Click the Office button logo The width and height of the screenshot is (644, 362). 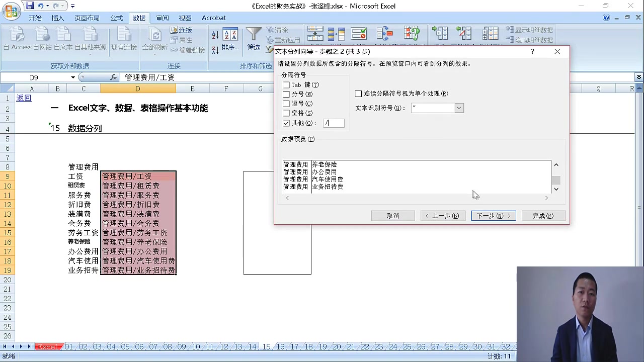12,10
